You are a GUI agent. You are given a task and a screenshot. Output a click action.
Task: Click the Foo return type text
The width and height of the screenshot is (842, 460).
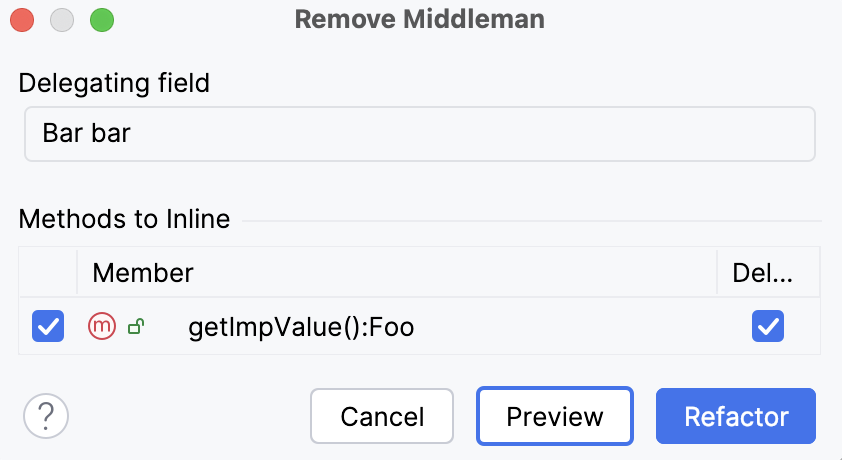[391, 326]
